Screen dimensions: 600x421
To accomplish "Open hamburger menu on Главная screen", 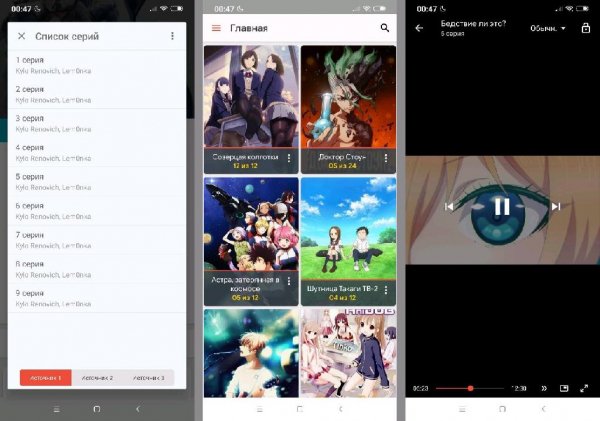I will coord(216,28).
